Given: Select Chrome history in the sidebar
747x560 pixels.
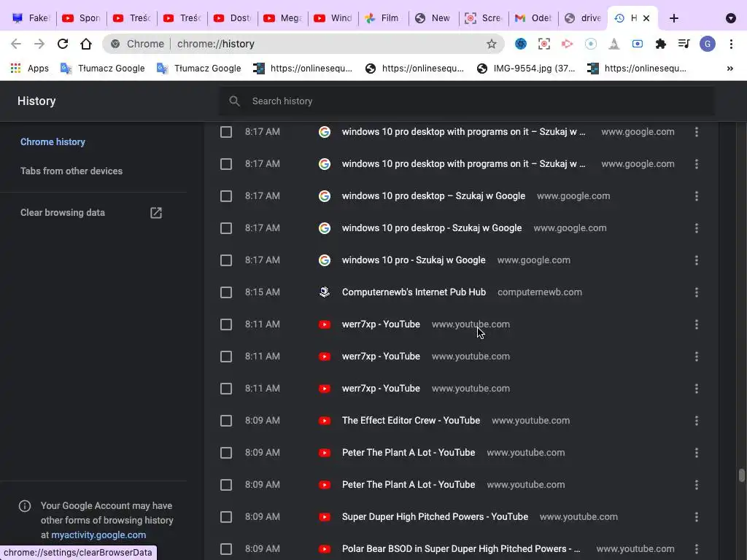Looking at the screenshot, I should [53, 142].
